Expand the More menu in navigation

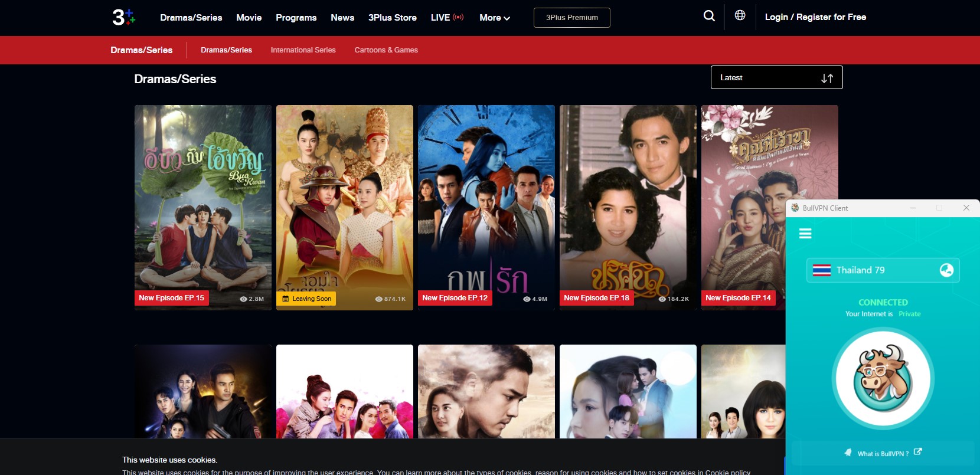coord(494,18)
